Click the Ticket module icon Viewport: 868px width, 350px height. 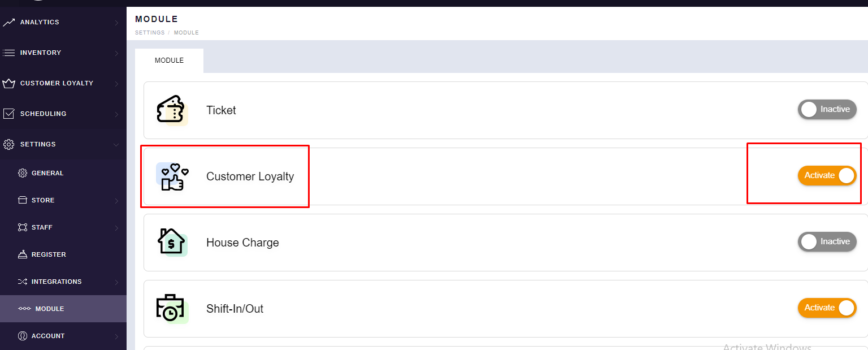click(171, 110)
